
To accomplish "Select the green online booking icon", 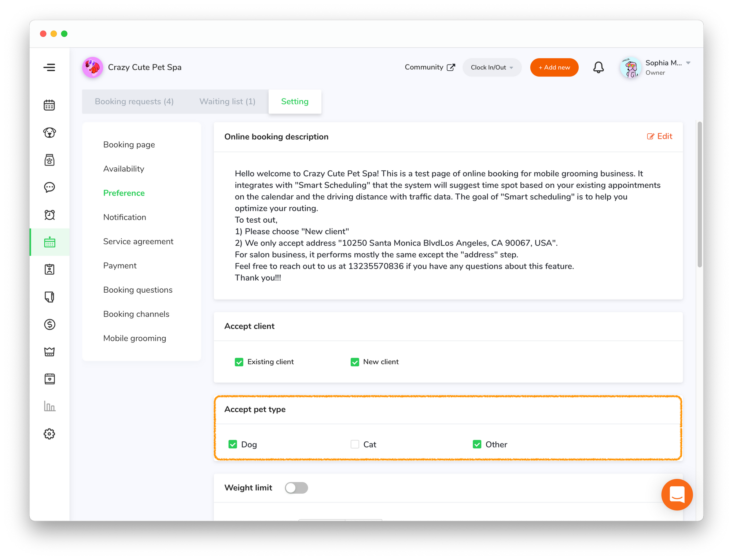I will [49, 242].
